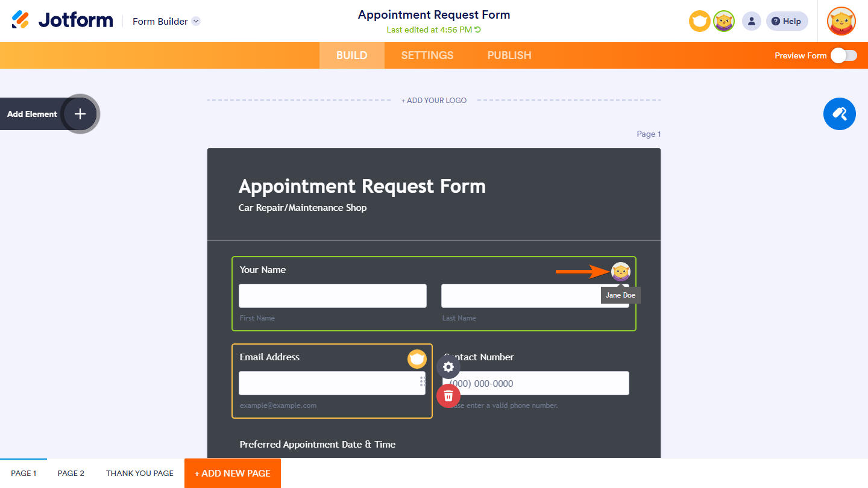Screen dimensions: 868x488
Task: Open the Email Address field settings gear
Action: [448, 367]
